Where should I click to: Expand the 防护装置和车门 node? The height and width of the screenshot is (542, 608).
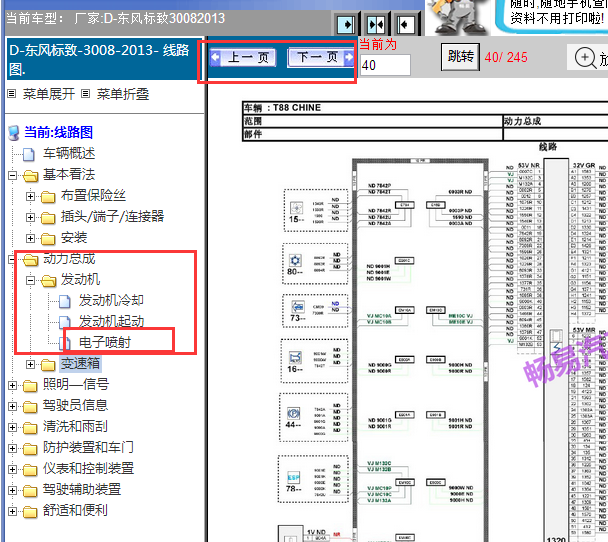[x=12, y=448]
